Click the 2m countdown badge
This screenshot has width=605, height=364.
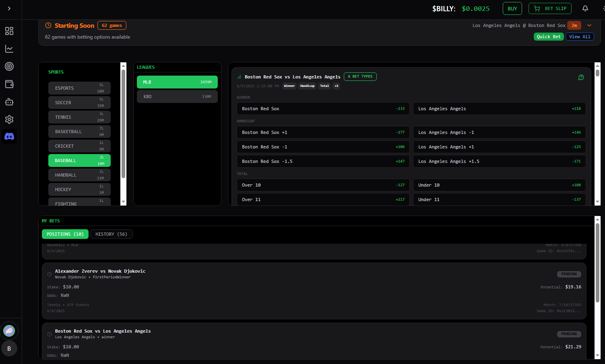pyautogui.click(x=574, y=25)
